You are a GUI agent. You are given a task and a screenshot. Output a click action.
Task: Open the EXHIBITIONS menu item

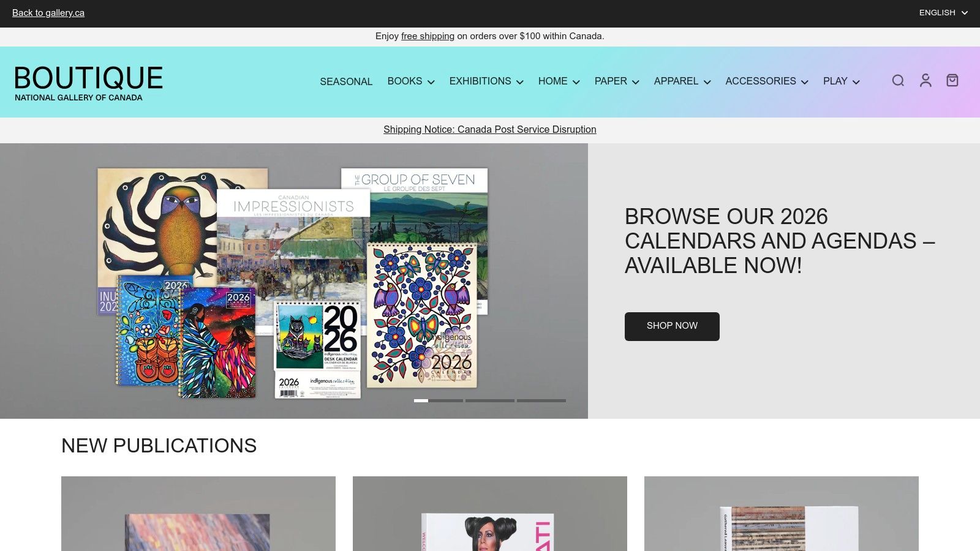coord(480,81)
